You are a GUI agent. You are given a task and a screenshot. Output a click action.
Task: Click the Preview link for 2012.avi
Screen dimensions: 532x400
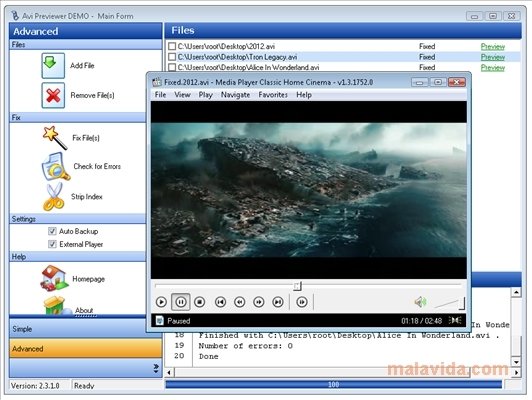click(493, 46)
